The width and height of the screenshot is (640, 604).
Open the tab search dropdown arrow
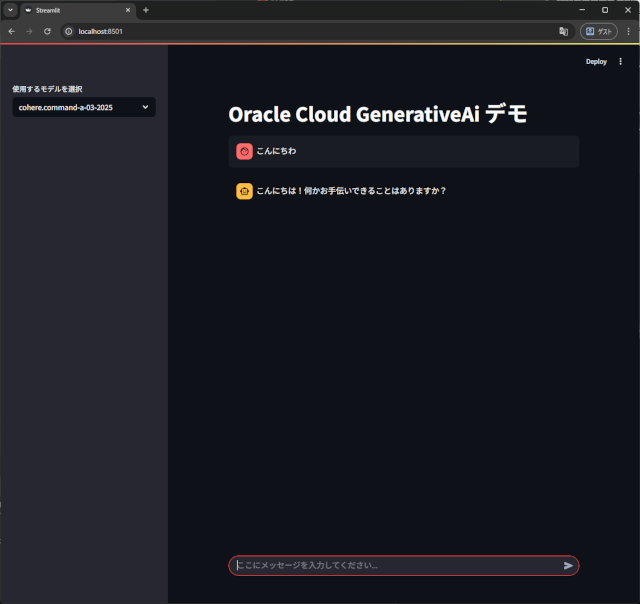click(10, 10)
